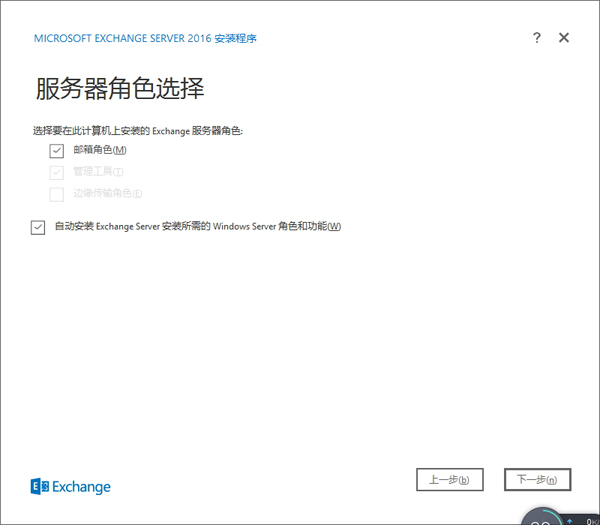This screenshot has width=600, height=525.
Task: Click the greyed-out 管理工具 checkbox box
Action: [56, 172]
